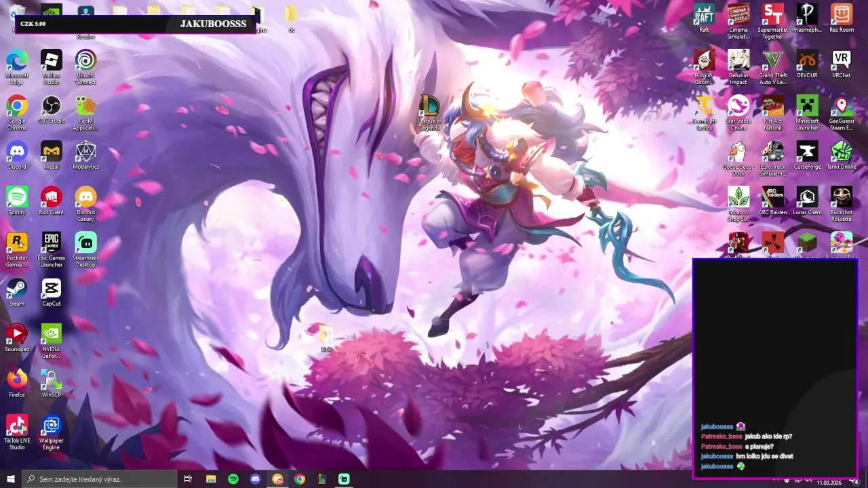Select the Genshin Impact shortcut
868x488 pixels.
(738, 67)
